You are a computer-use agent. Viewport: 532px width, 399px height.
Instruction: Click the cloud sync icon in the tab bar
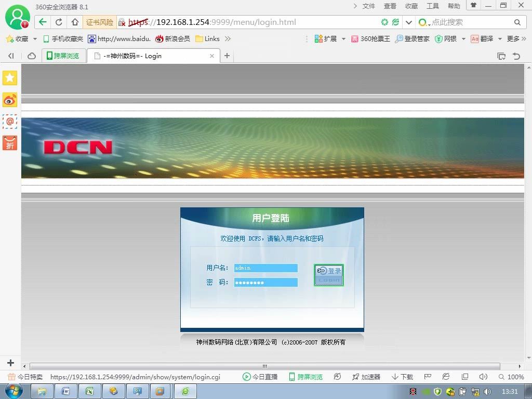pos(32,56)
